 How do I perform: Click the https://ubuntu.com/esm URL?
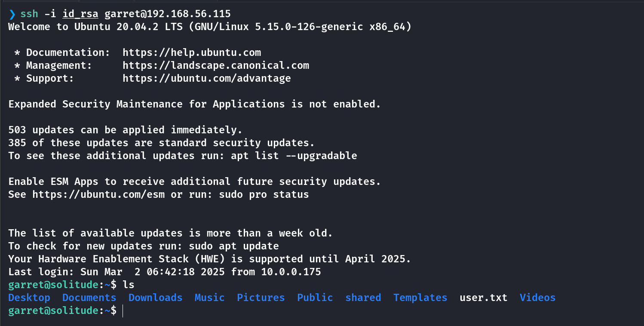click(x=99, y=194)
